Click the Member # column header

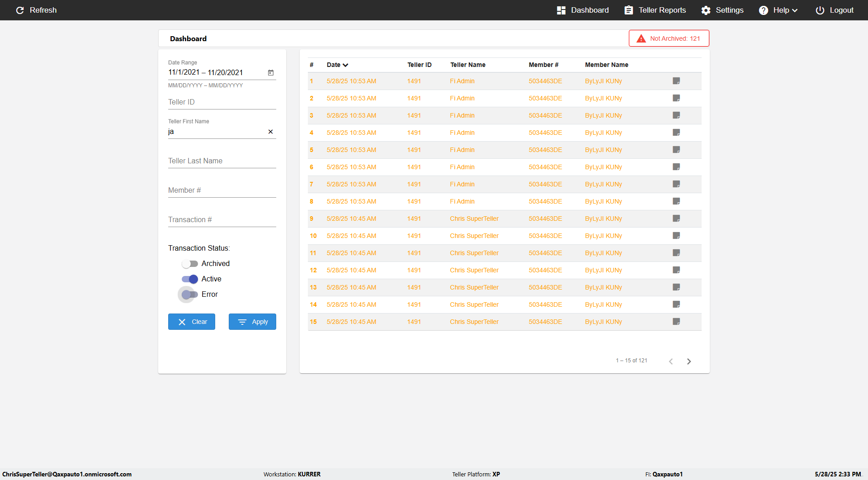(544, 65)
